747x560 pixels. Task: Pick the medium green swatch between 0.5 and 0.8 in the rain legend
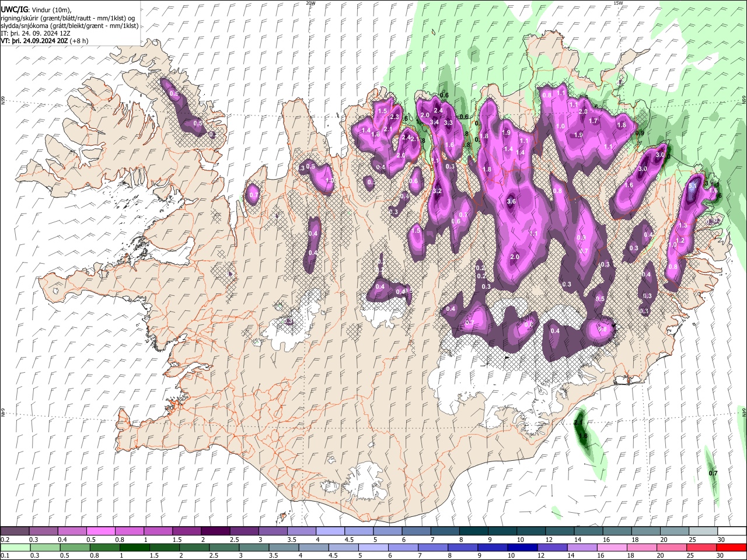[x=75, y=547]
